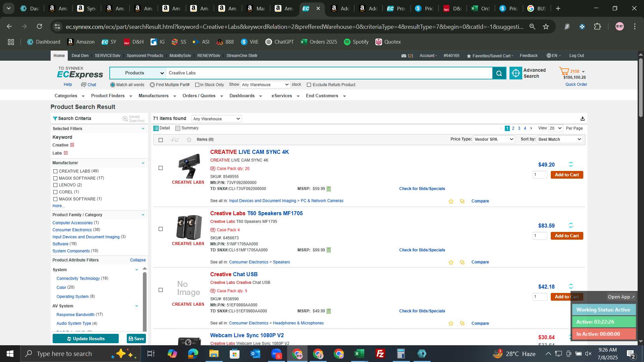
Task: Check COREL manufacturer filter
Action: pyautogui.click(x=55, y=192)
